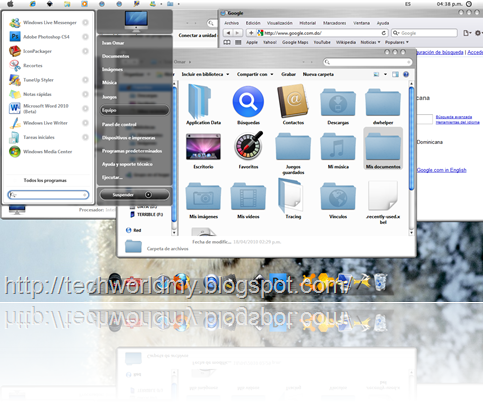
Task: Open the YouTube bookmark in Safari
Action: tap(322, 42)
